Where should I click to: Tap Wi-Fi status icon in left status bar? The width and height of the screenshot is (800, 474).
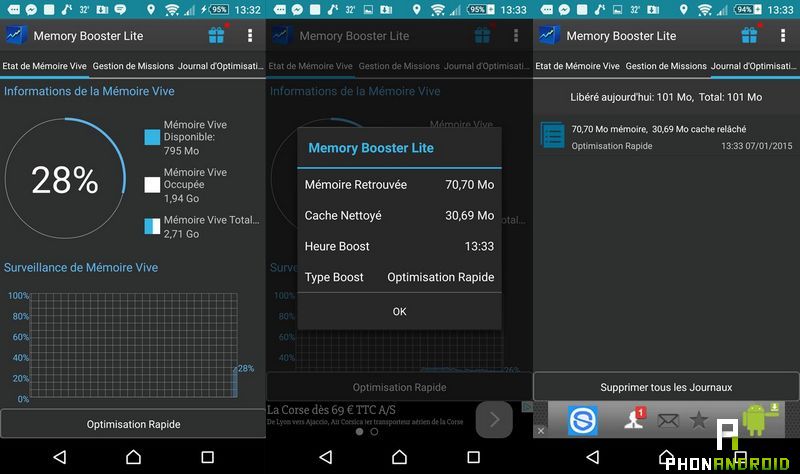172,9
